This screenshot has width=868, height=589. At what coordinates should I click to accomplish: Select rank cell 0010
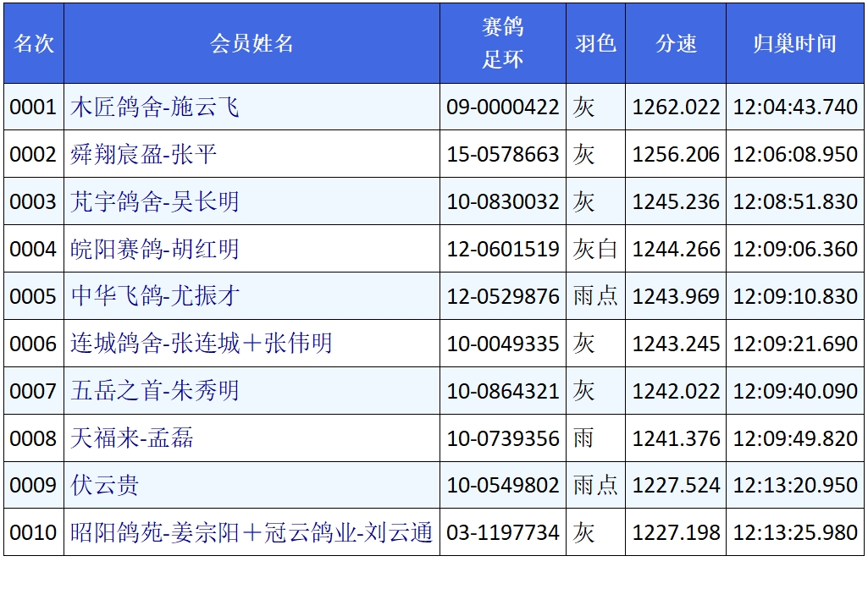pos(33,532)
